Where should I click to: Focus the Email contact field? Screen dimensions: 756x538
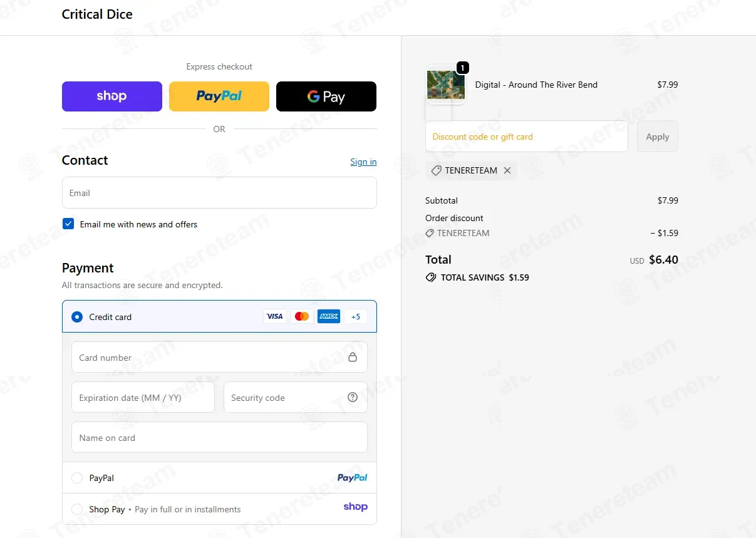click(x=219, y=192)
